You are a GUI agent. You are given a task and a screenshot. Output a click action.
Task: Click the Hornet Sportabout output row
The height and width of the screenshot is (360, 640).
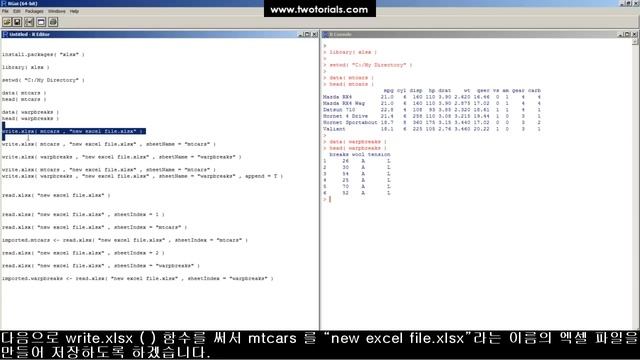(432, 122)
